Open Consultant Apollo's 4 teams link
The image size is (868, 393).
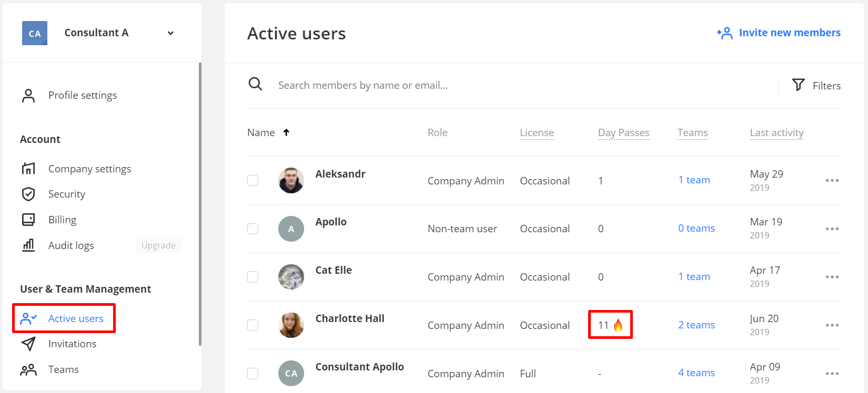[x=696, y=373]
